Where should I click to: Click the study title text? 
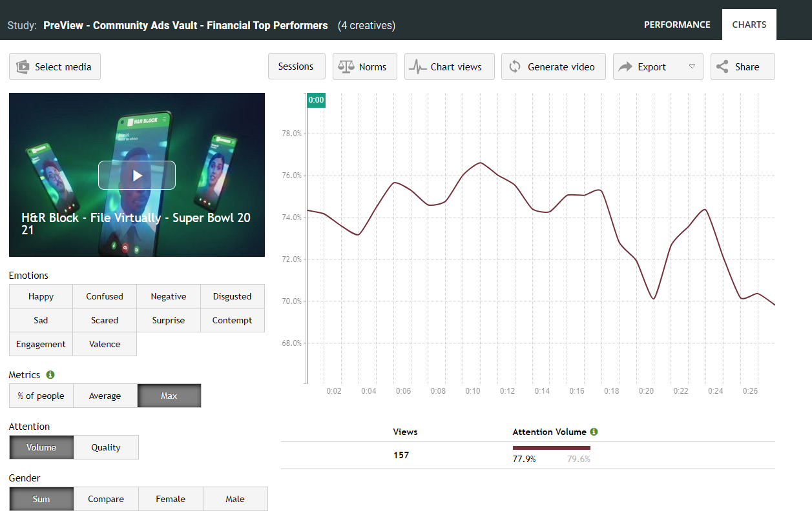click(185, 25)
